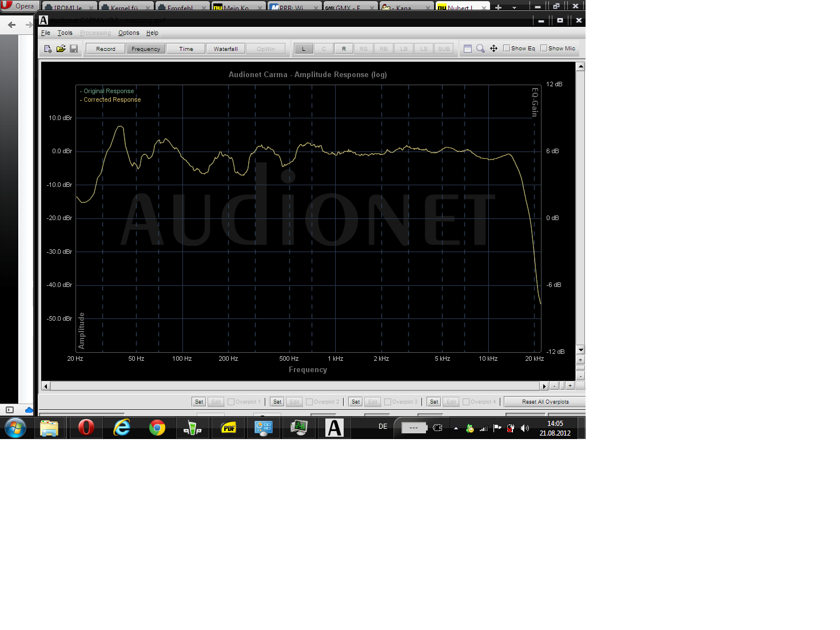Select the R channel toggle button
This screenshot has width=840, height=630.
(344, 49)
